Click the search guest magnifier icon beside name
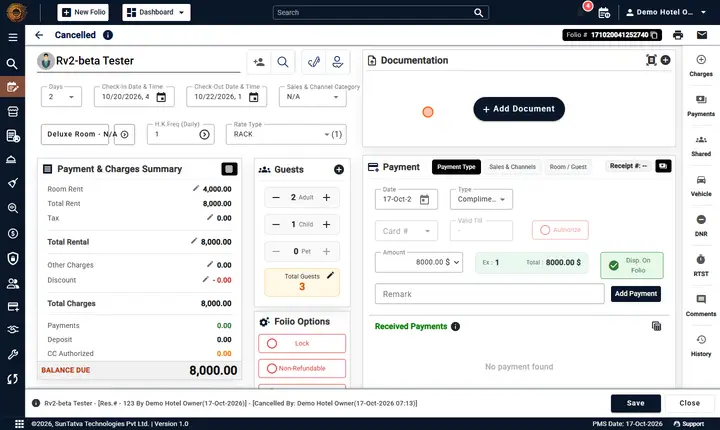The image size is (720, 430). coord(283,62)
